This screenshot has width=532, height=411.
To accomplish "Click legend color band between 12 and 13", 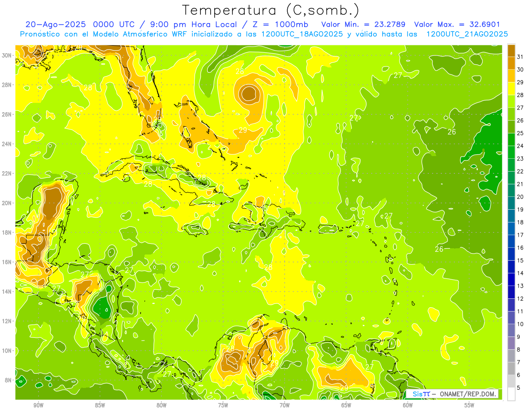I will [x=511, y=292].
